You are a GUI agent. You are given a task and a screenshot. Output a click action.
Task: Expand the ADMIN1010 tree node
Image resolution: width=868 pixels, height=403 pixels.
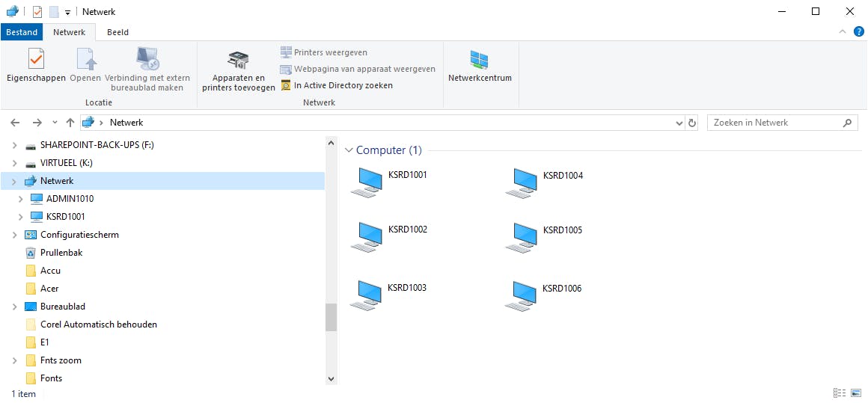[20, 199]
